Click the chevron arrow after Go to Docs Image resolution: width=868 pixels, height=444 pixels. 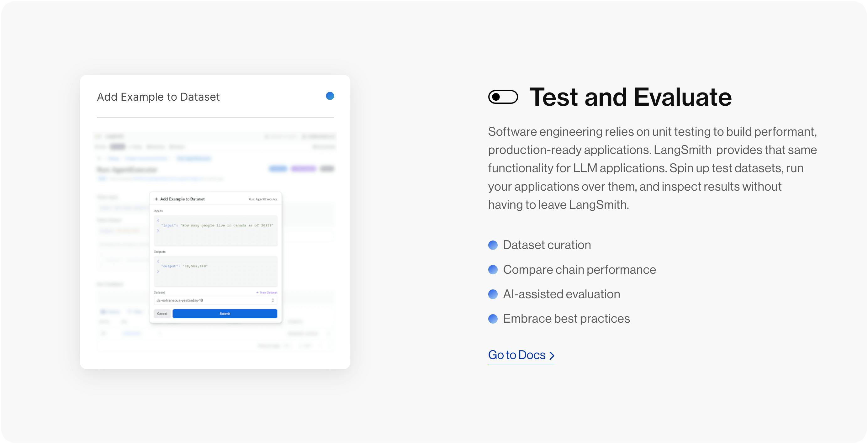(x=552, y=355)
